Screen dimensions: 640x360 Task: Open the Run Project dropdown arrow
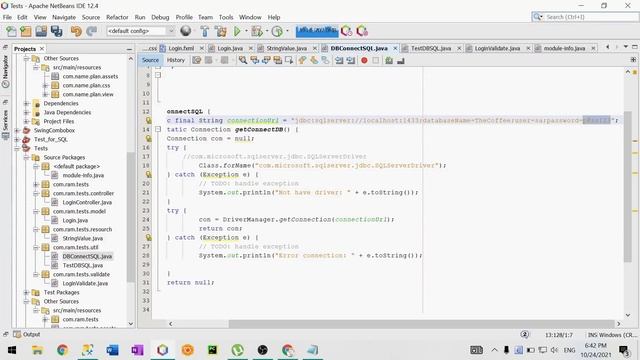246,31
